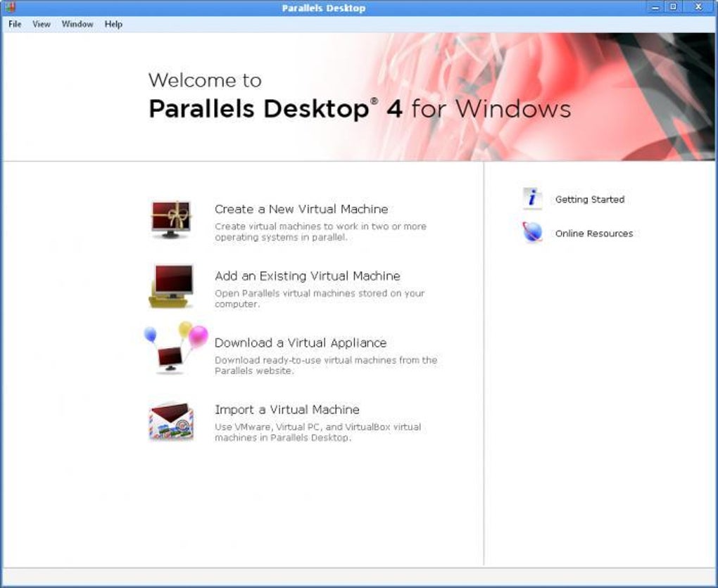Screen dimensions: 718x588
Task: Open the File menu
Action: tap(15, 24)
